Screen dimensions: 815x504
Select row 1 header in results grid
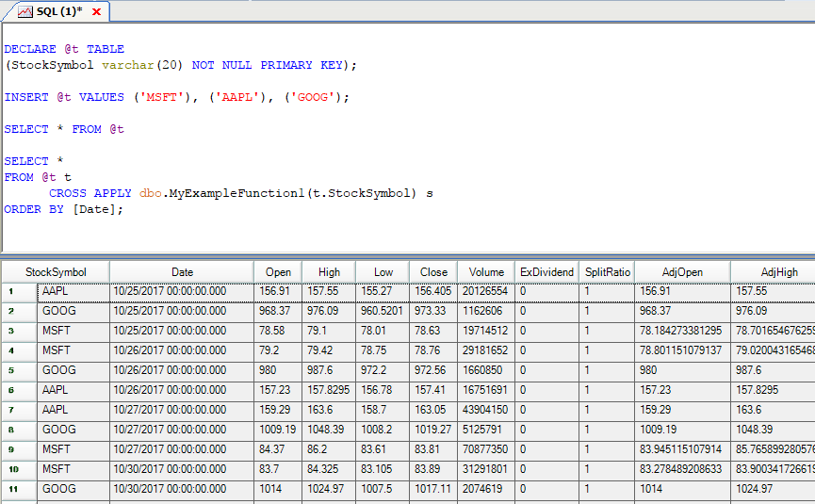click(x=19, y=291)
